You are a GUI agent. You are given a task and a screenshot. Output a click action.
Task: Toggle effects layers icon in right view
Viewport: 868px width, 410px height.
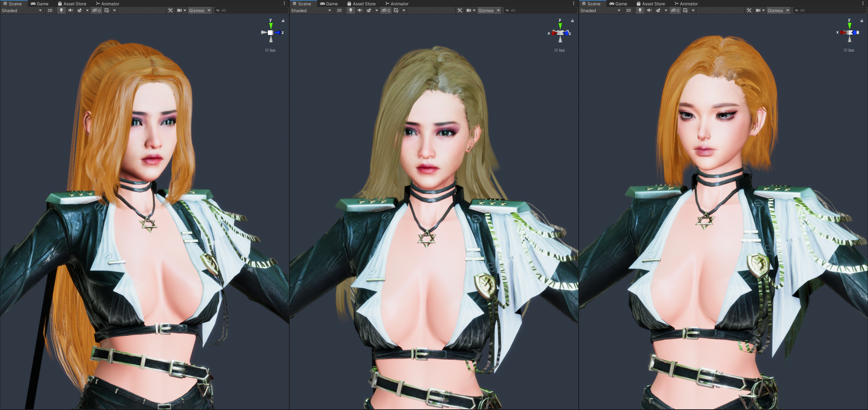658,10
